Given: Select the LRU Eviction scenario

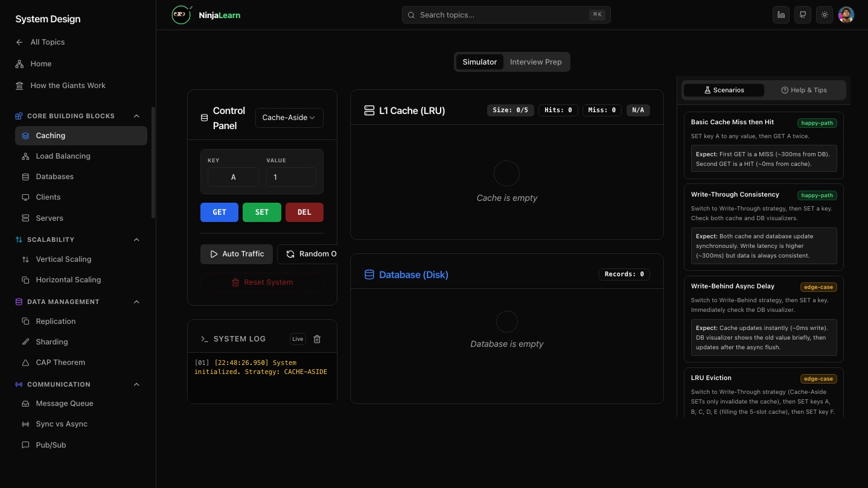Looking at the screenshot, I should click(x=764, y=392).
